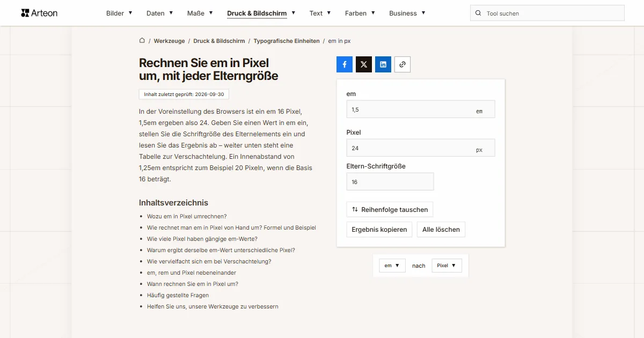Expand the Maße menu

pyautogui.click(x=200, y=13)
